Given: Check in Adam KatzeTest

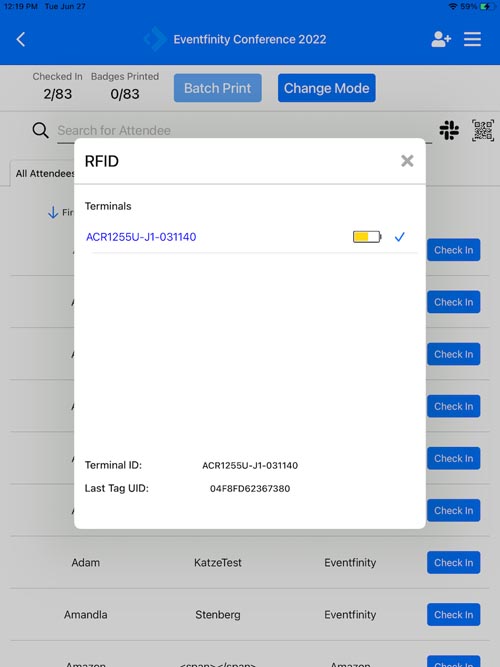Looking at the screenshot, I should [x=454, y=562].
